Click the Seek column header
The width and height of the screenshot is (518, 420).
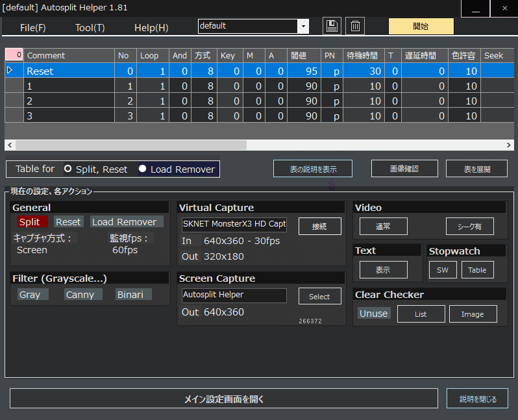(x=497, y=56)
